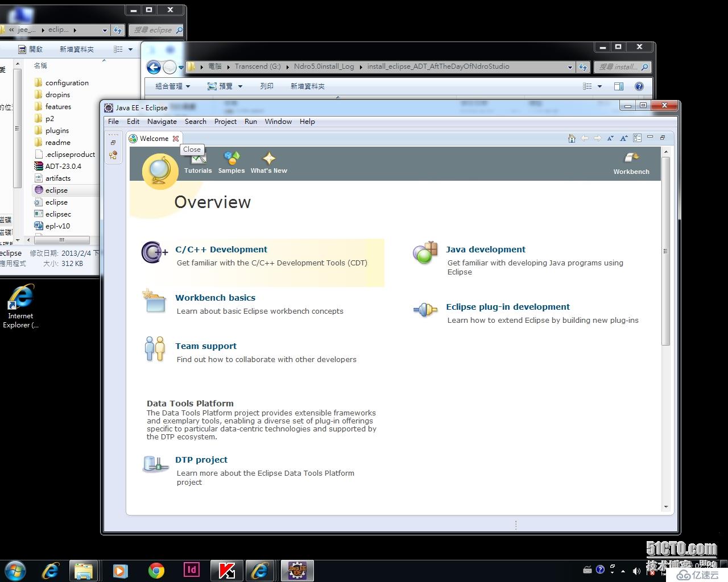The height and width of the screenshot is (582, 728).
Task: Expand address path dropdown in install window
Action: tap(570, 67)
